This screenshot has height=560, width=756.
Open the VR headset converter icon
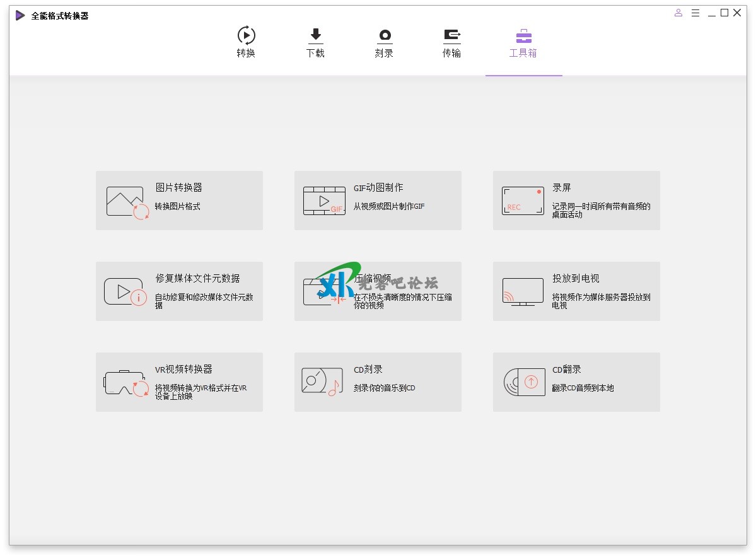[126, 383]
